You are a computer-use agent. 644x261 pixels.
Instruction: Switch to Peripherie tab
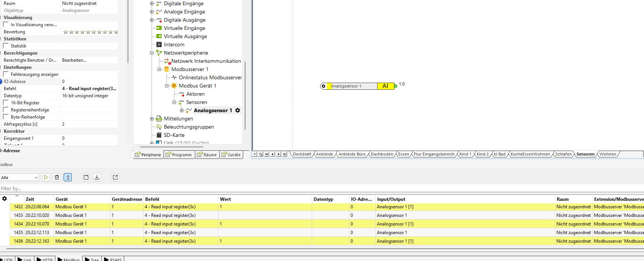point(148,154)
